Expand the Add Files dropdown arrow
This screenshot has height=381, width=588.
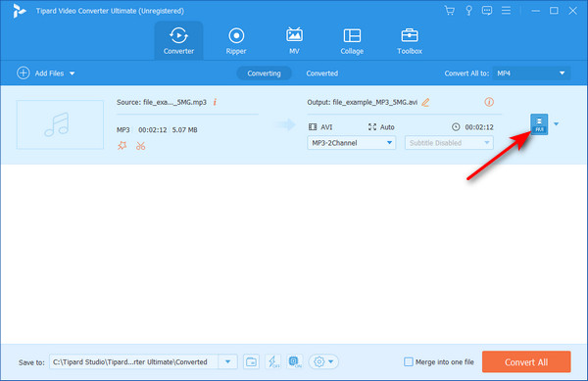(72, 73)
